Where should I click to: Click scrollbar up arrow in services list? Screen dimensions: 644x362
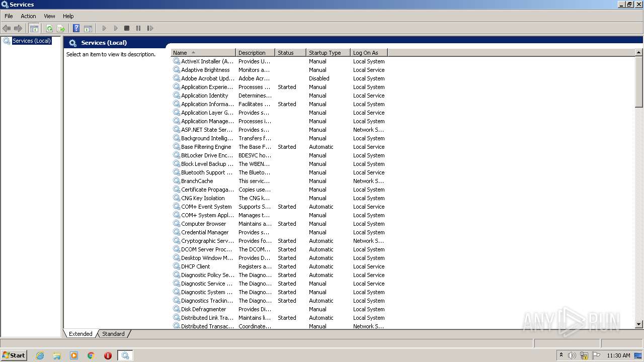click(639, 52)
